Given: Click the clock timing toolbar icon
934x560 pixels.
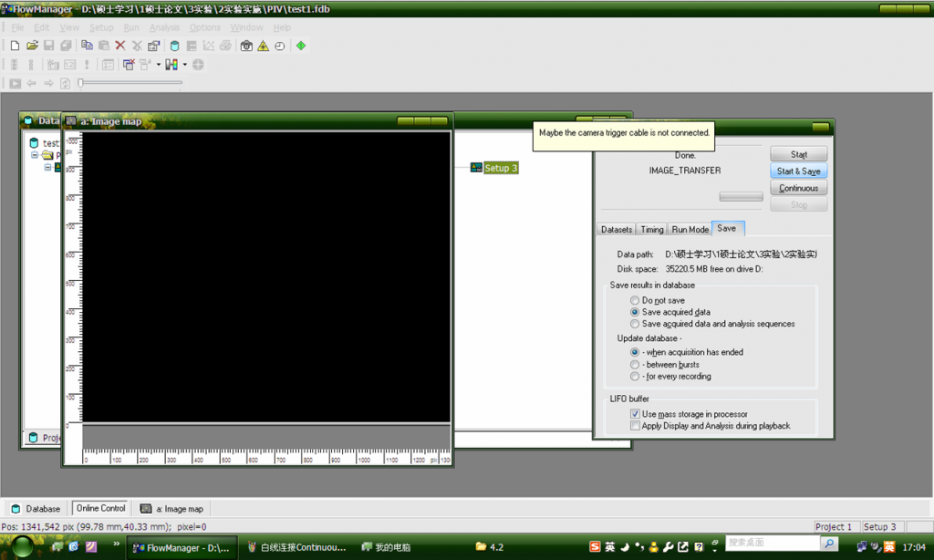Looking at the screenshot, I should (280, 46).
